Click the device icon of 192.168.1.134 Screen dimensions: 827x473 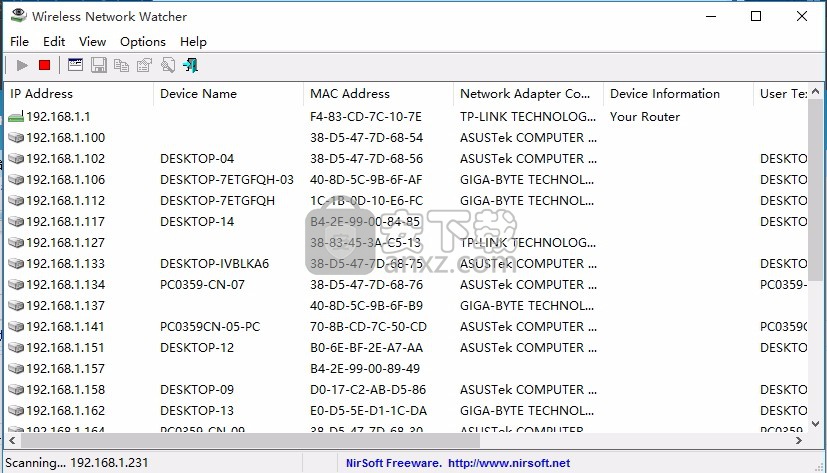(16, 285)
